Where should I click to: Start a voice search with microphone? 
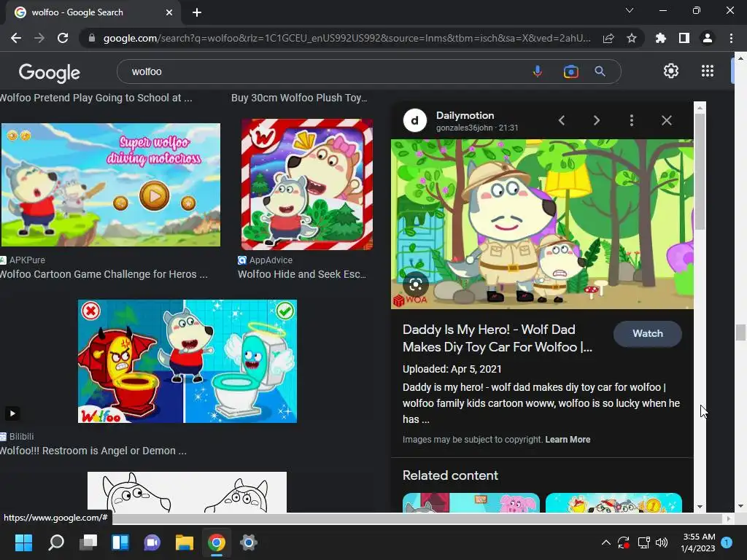tap(538, 71)
